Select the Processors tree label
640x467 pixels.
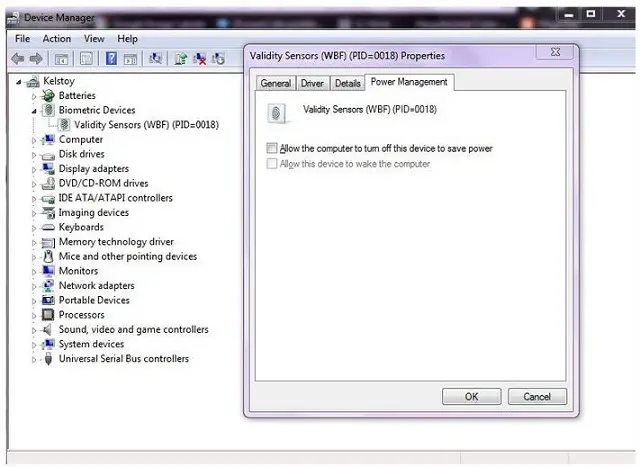[82, 315]
